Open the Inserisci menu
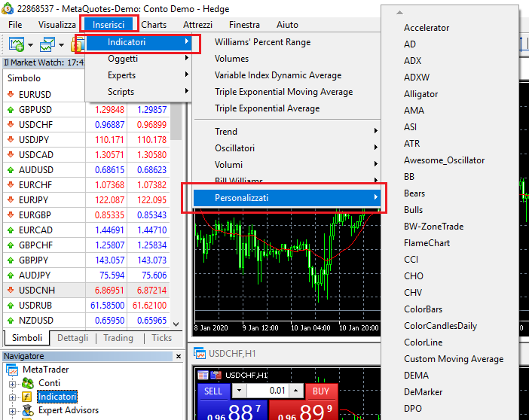529x420 pixels. click(x=109, y=25)
